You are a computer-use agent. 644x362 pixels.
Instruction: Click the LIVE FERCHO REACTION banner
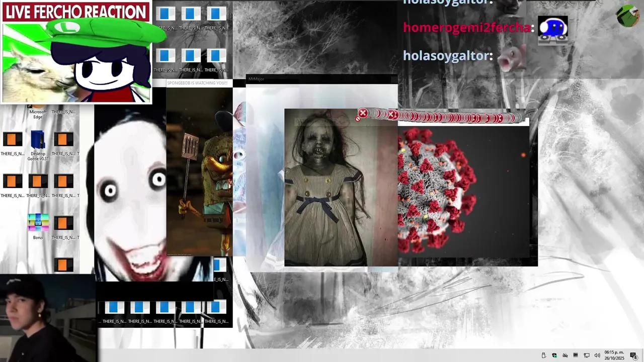[x=75, y=12]
